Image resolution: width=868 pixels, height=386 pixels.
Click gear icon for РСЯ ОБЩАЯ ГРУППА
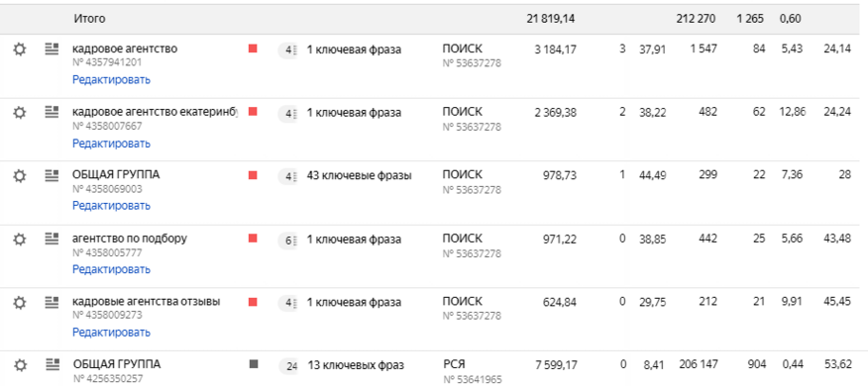(21, 365)
